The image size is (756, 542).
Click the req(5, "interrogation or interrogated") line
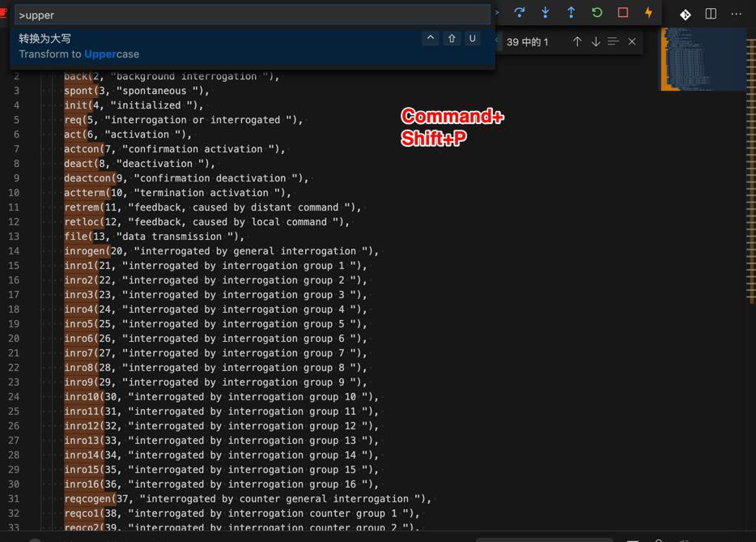183,120
